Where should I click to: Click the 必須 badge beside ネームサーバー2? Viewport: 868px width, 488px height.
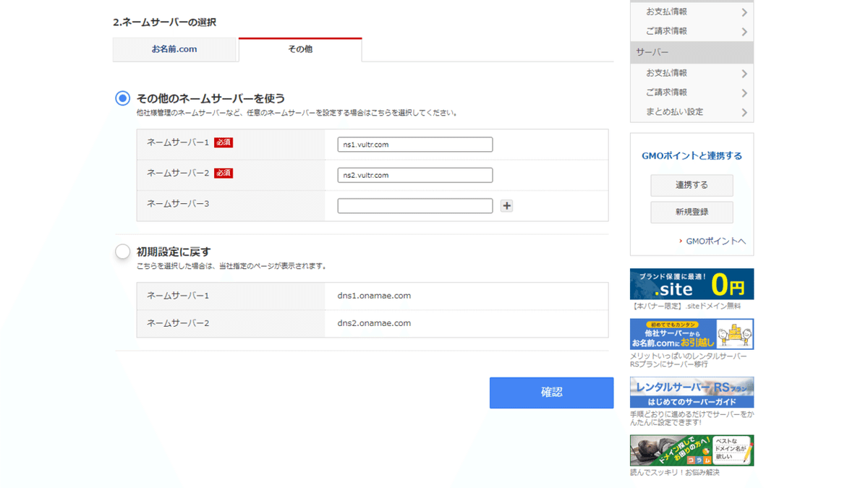tap(224, 174)
